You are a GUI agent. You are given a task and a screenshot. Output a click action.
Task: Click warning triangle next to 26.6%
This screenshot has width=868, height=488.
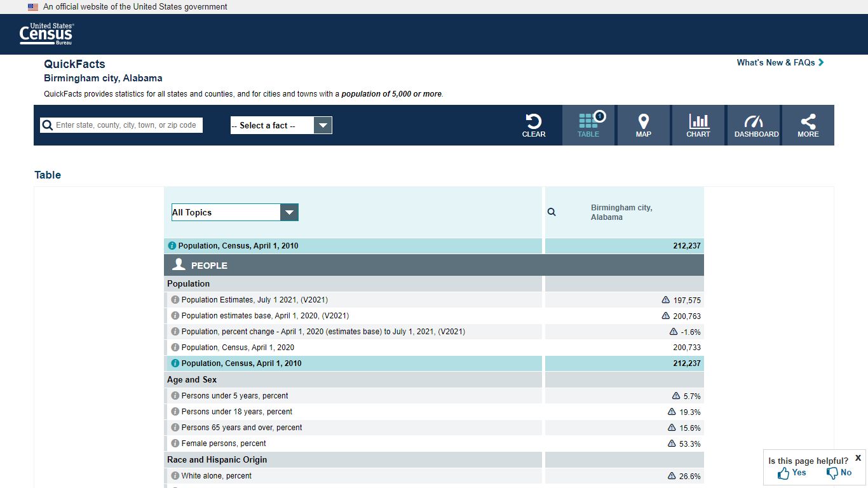672,476
